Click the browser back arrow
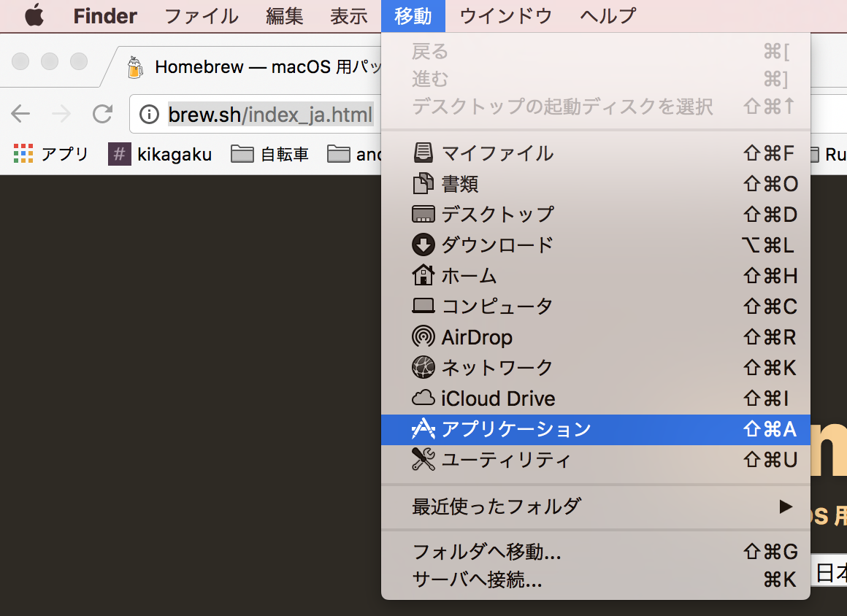 click(x=20, y=114)
